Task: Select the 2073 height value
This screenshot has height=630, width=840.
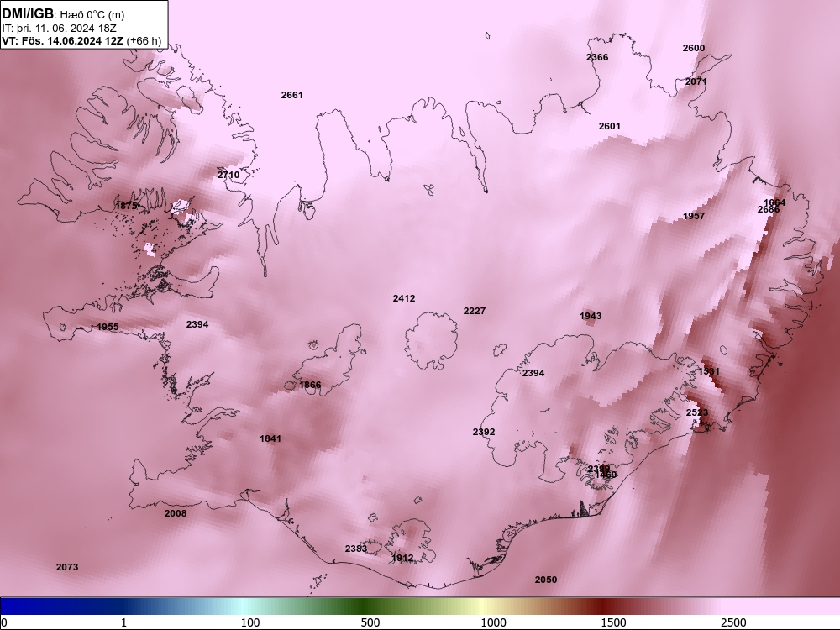Action: pyautogui.click(x=67, y=567)
